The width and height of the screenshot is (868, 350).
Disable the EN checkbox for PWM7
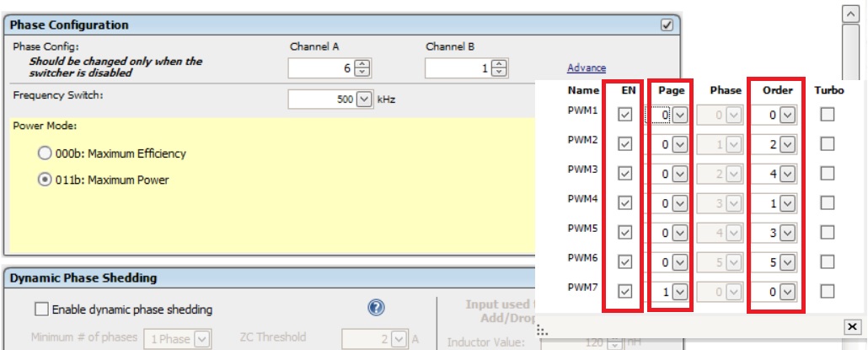tap(624, 292)
